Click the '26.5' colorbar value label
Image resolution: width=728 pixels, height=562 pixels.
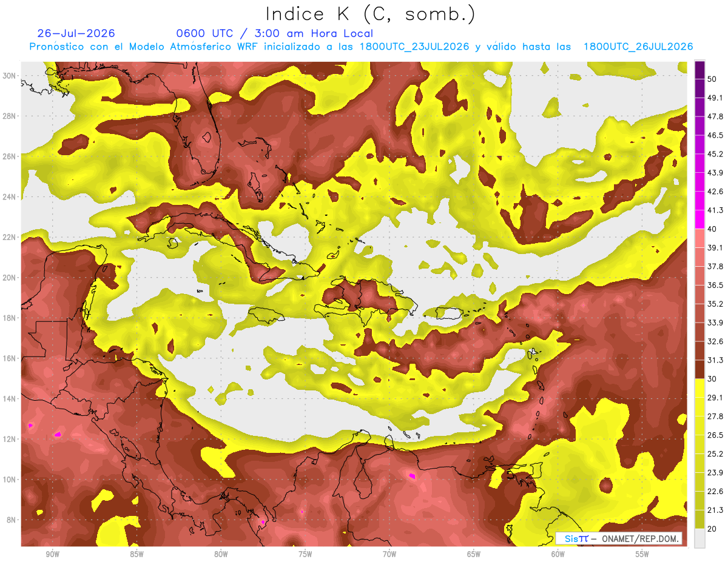pos(716,435)
